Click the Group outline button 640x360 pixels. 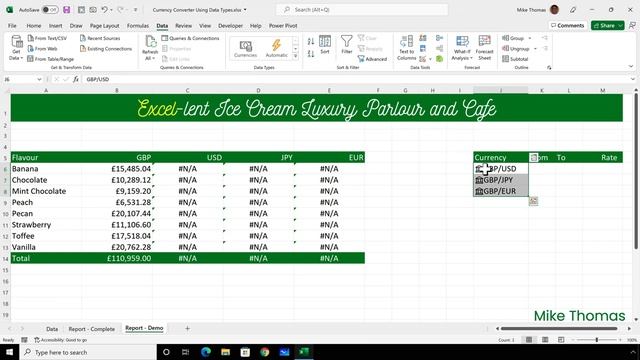[513, 38]
